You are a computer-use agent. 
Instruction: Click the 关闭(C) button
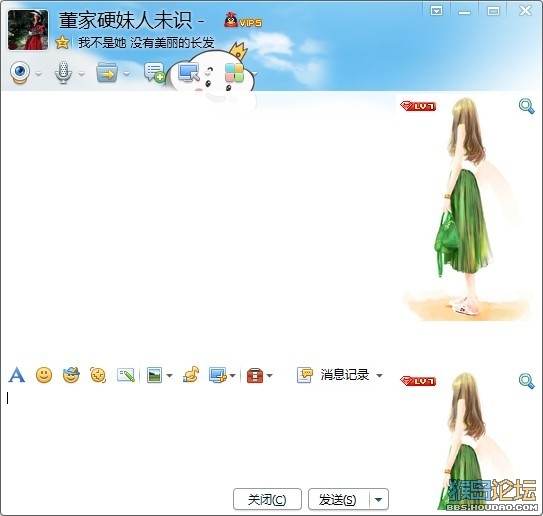pos(267,499)
